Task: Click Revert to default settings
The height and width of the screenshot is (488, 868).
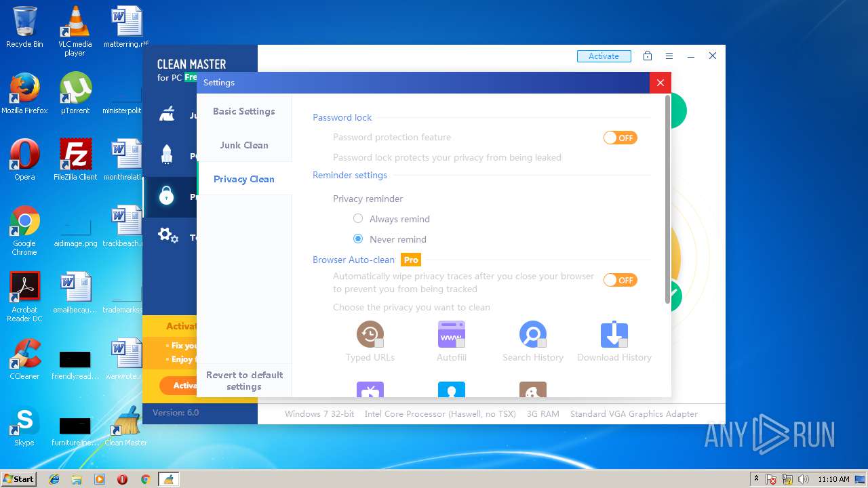Action: [244, 381]
